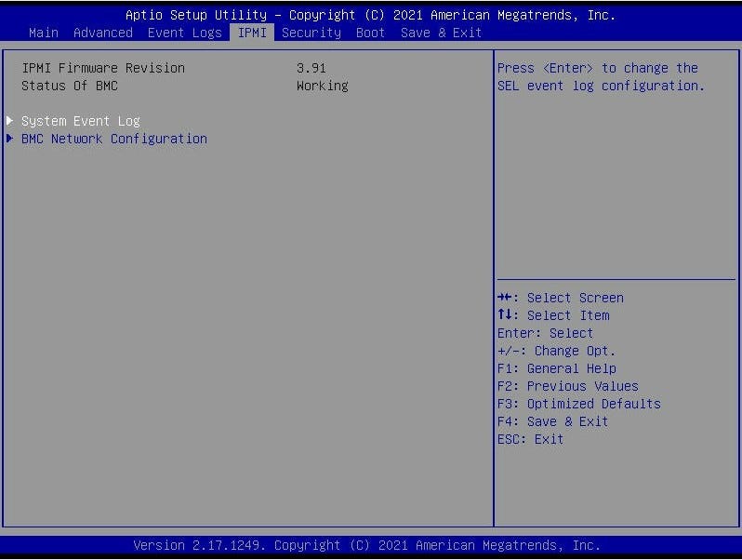The image size is (742, 560).
Task: Click the Aptio Setup Utility title text
Action: (x=370, y=15)
